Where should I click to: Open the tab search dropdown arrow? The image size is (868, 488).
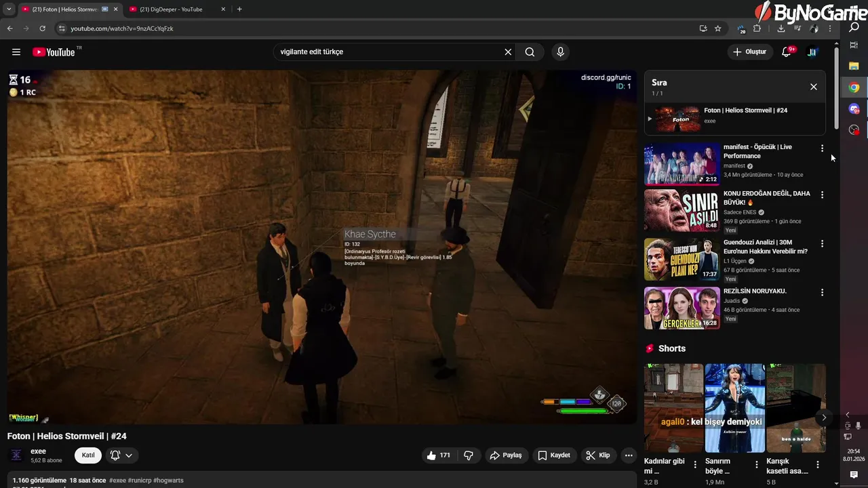[x=9, y=9]
